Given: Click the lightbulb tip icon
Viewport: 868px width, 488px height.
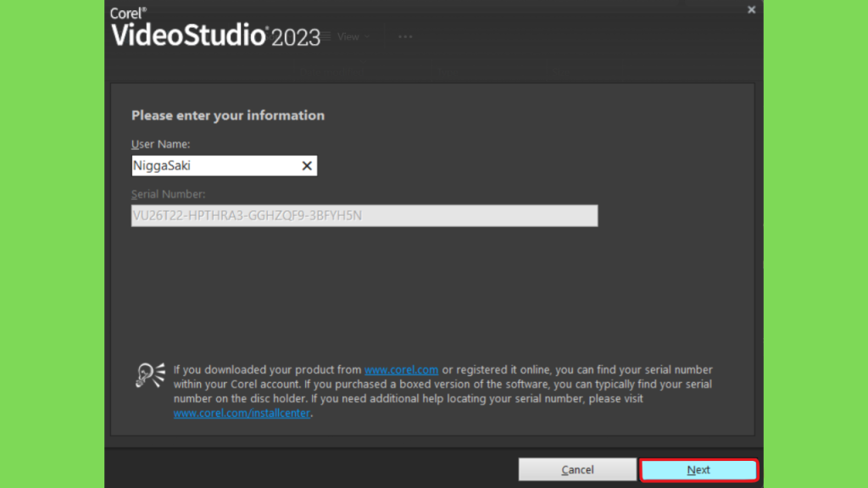Looking at the screenshot, I should click(x=150, y=375).
